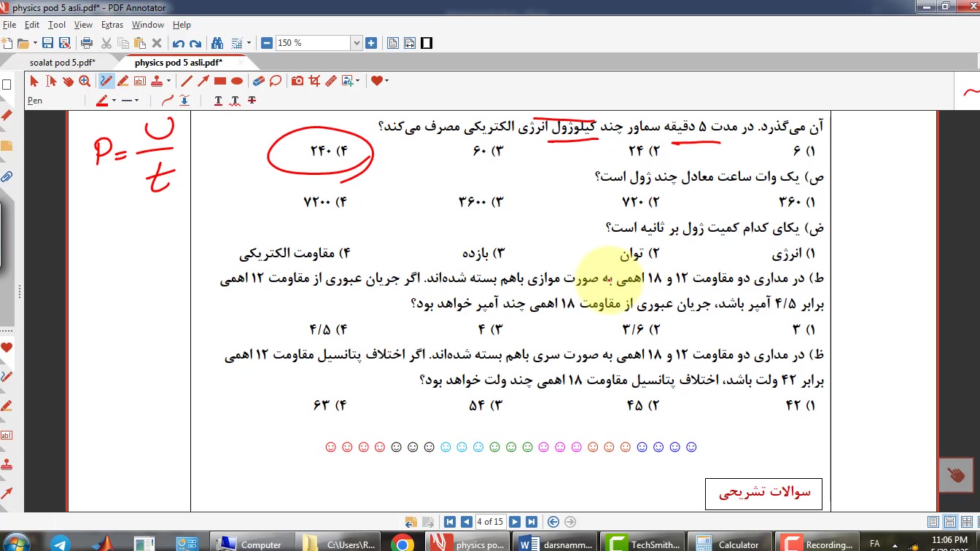The width and height of the screenshot is (980, 551).
Task: Click the zoom in plus button
Action: [x=371, y=43]
